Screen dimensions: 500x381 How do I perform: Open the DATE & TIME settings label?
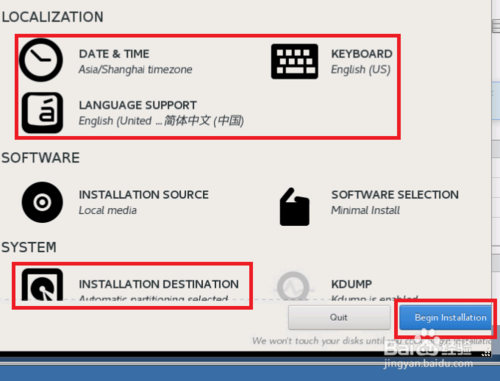[x=114, y=54]
